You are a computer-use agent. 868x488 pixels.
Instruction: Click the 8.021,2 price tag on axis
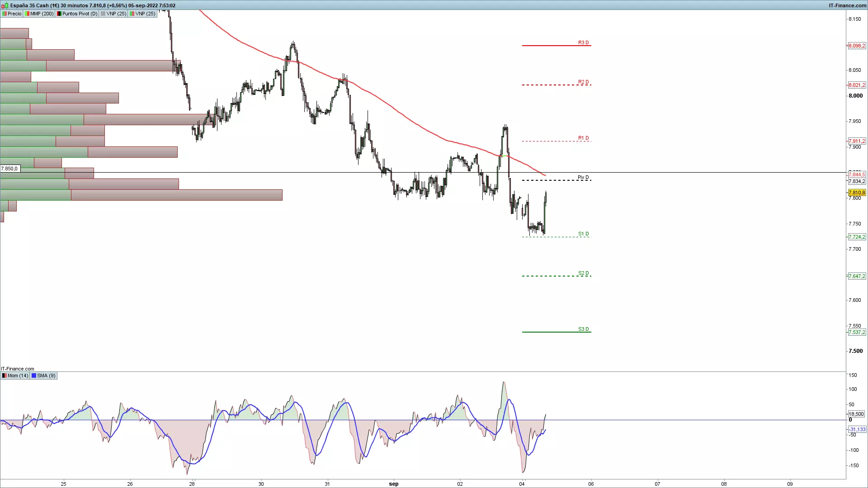857,85
